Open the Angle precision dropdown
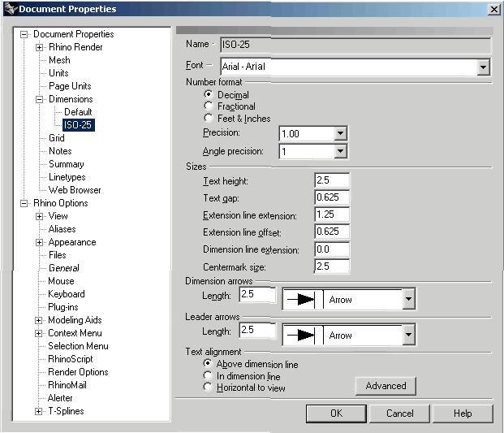 pos(340,152)
